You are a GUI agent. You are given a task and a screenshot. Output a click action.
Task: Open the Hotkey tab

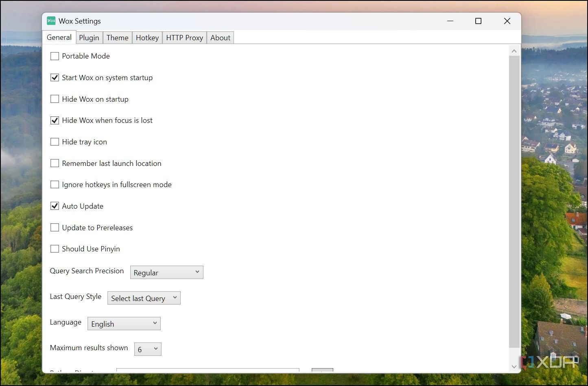[147, 37]
